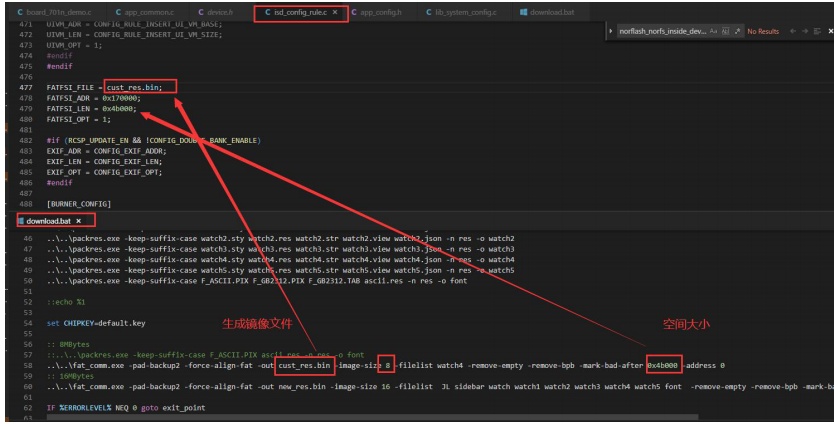The image size is (834, 424).
Task: Click cust_res.bin on the FATFSI_FILE line
Action: pyautogui.click(x=134, y=87)
